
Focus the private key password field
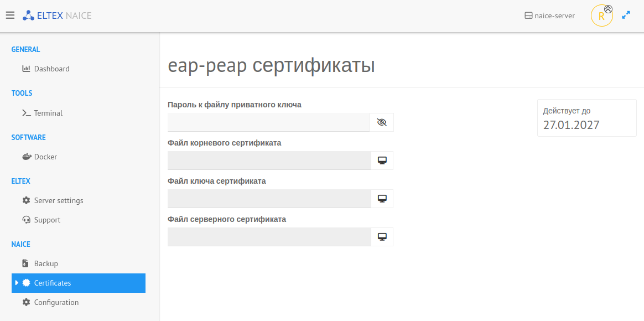pos(268,122)
